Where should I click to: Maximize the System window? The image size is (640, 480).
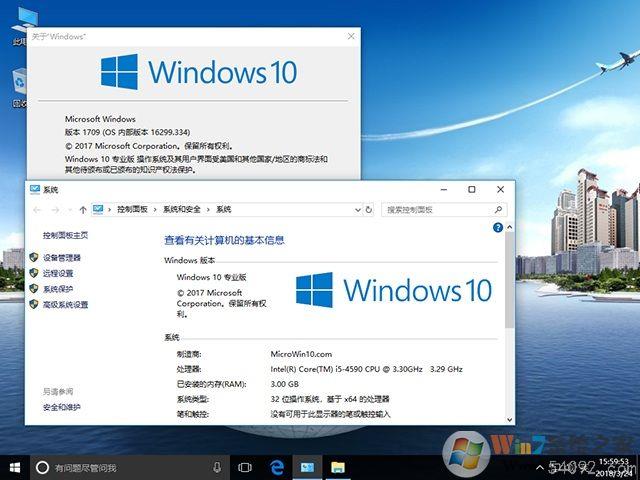472,189
